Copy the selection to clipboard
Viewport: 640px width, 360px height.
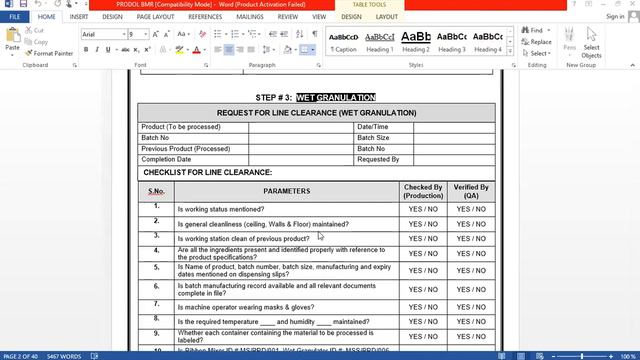coord(36,42)
